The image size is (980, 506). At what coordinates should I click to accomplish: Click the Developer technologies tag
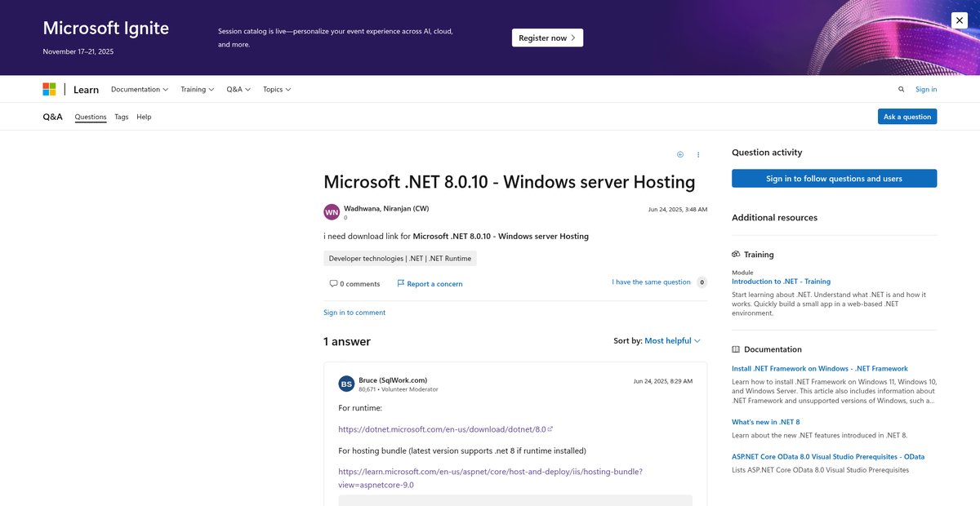click(400, 259)
